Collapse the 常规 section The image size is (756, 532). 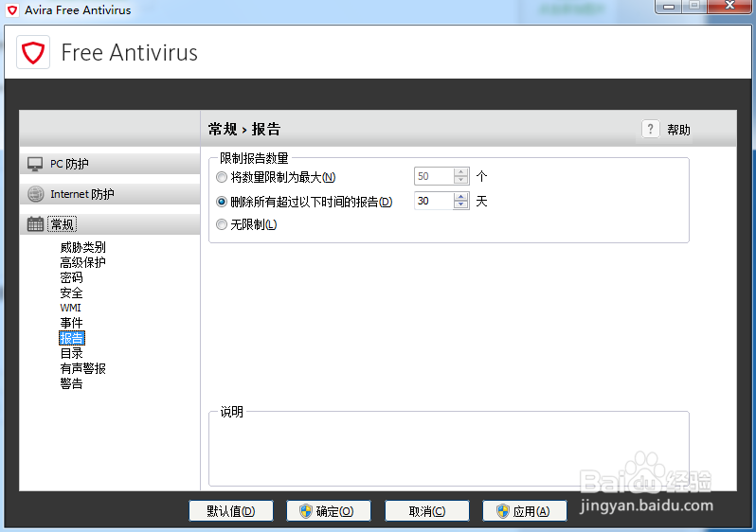(110, 224)
